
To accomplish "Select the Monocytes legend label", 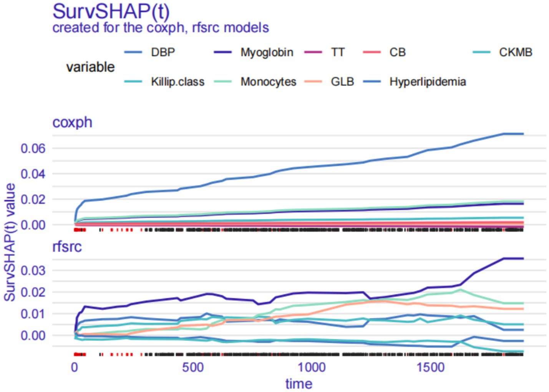I will tap(268, 82).
